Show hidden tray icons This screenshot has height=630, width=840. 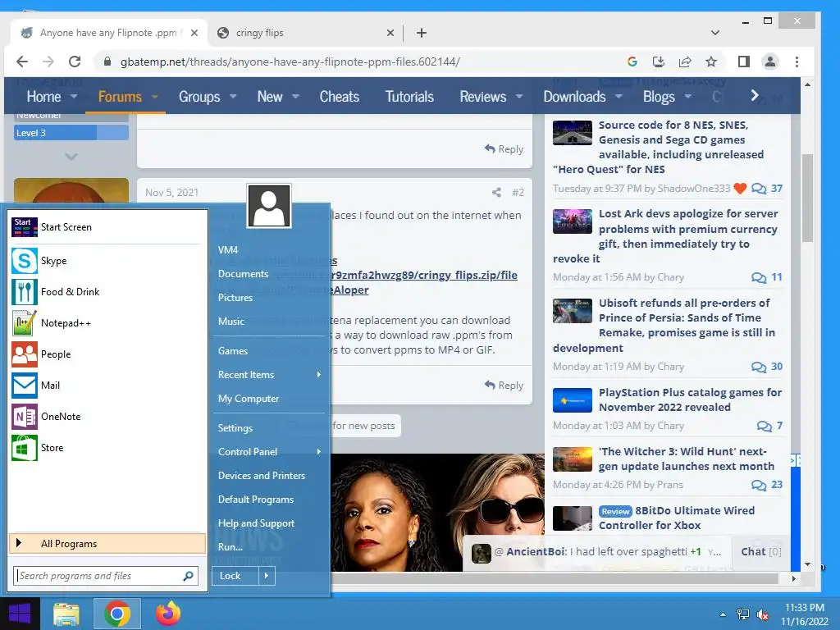(724, 614)
